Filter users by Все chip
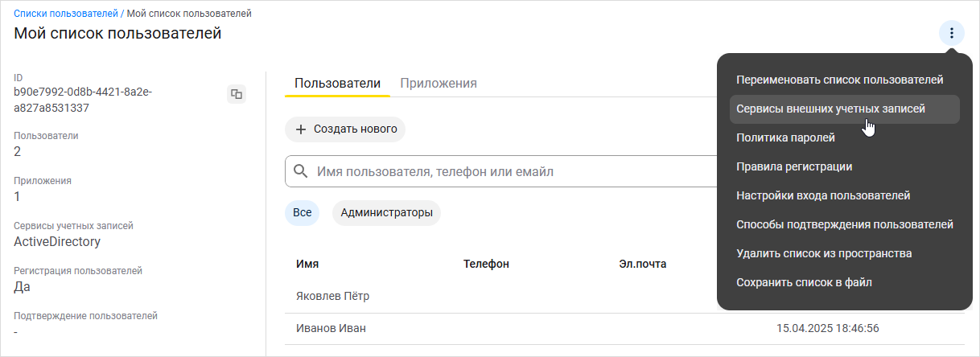The image size is (980, 357). pyautogui.click(x=302, y=212)
